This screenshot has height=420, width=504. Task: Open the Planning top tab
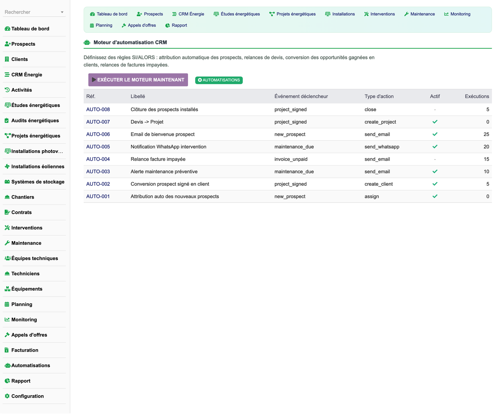(x=101, y=25)
